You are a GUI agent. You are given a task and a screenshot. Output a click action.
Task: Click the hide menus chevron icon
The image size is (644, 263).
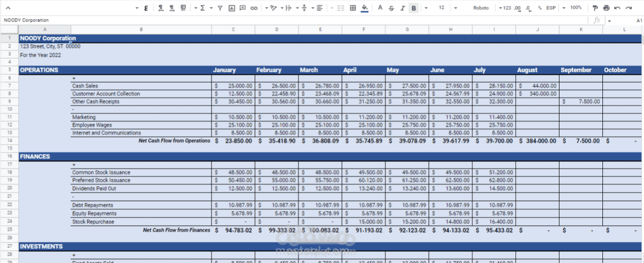pyautogui.click(x=8, y=8)
